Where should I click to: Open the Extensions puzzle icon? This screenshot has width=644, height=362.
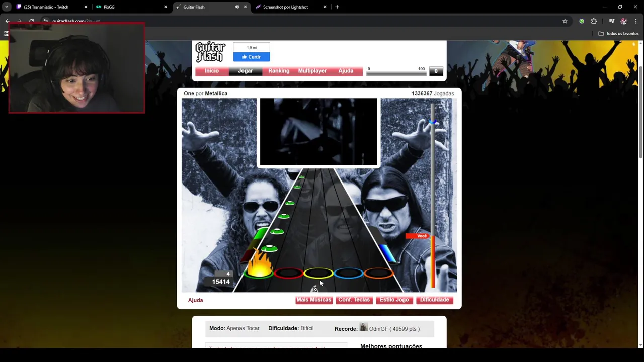tap(594, 21)
